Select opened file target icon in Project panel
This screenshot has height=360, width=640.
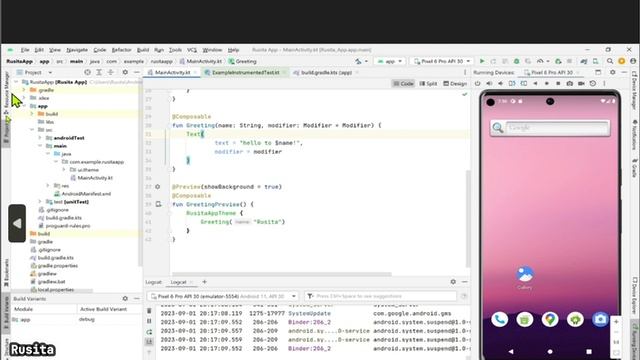click(x=87, y=72)
